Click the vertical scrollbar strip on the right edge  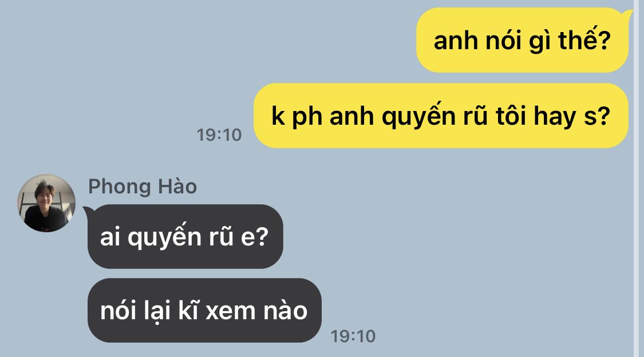pos(639,178)
